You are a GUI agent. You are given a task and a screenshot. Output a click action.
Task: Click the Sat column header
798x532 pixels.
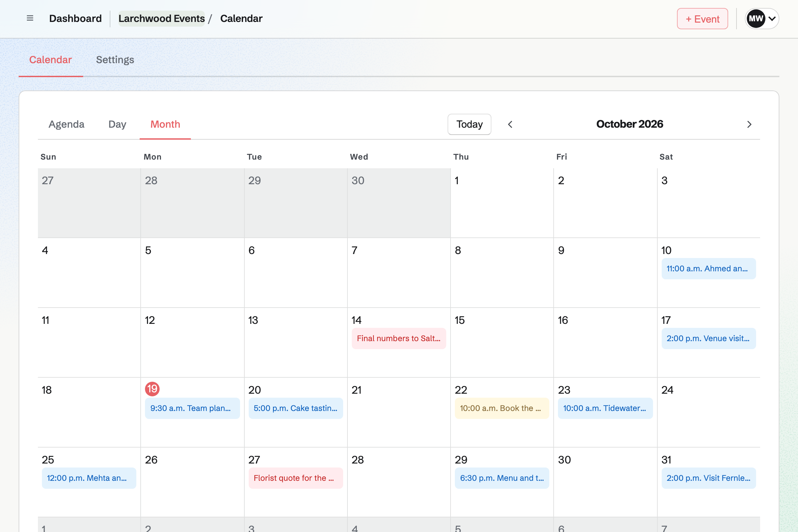(x=666, y=157)
